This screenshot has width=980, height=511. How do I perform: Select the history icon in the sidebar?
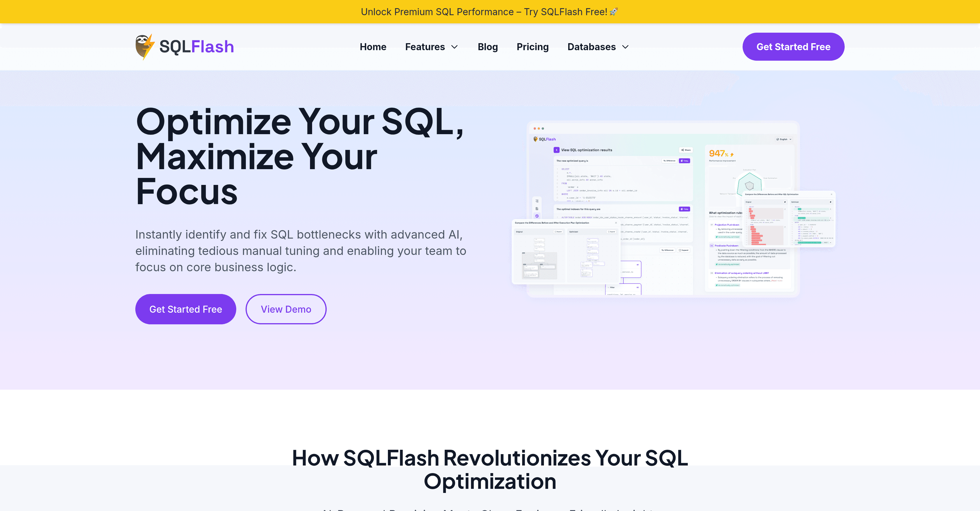tap(537, 216)
